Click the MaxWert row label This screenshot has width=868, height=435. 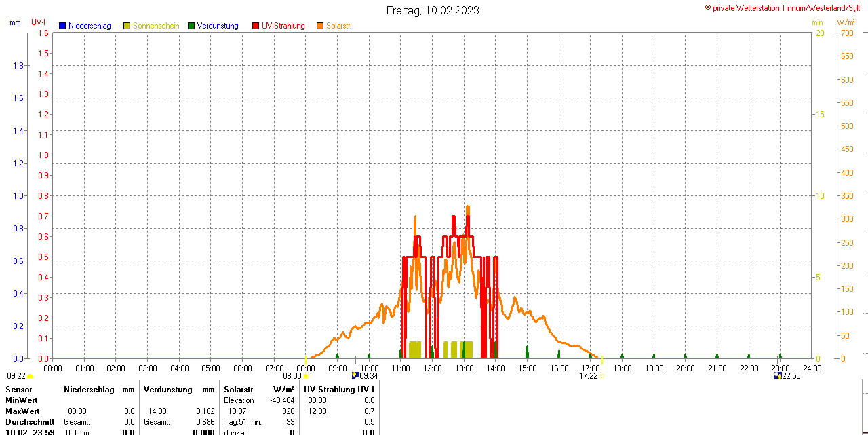point(22,411)
